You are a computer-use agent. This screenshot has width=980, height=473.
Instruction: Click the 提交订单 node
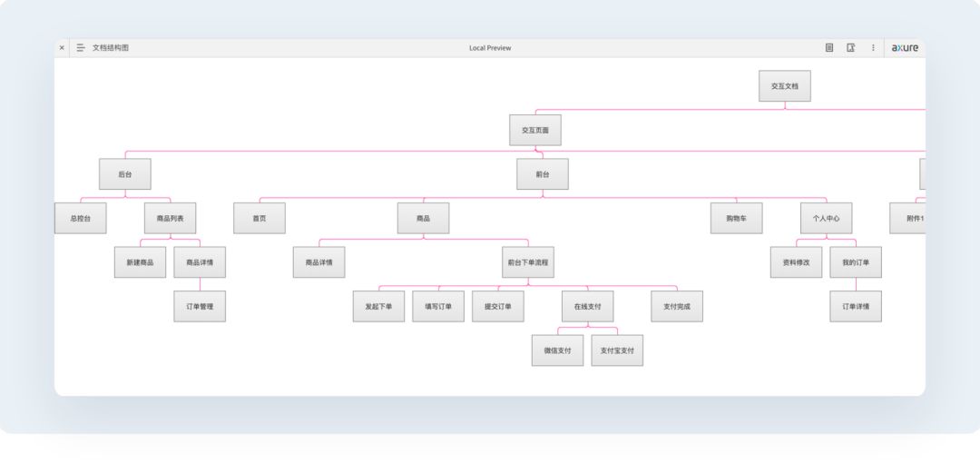pos(498,307)
